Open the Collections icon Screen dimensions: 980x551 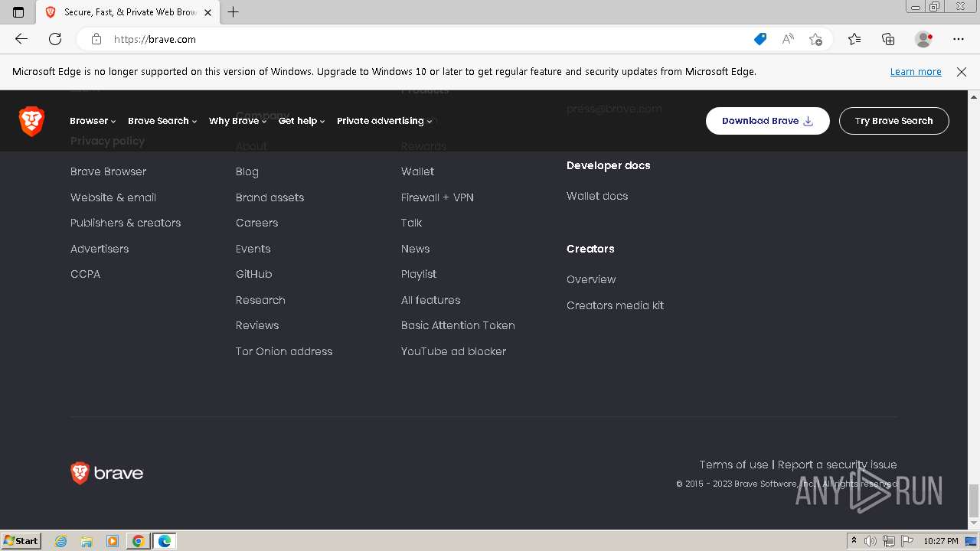pos(888,39)
